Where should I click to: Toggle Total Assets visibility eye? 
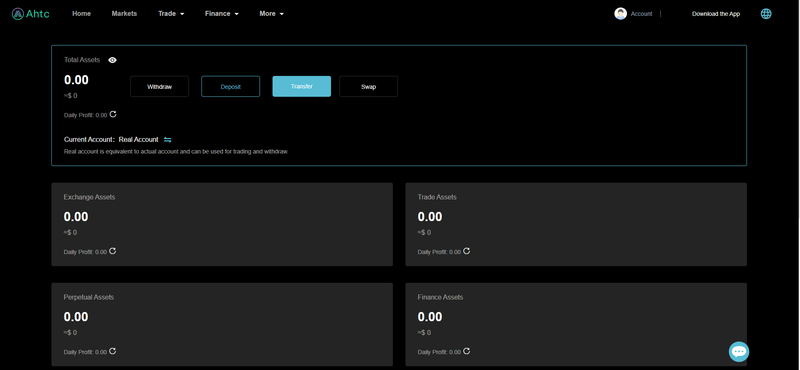pyautogui.click(x=112, y=60)
